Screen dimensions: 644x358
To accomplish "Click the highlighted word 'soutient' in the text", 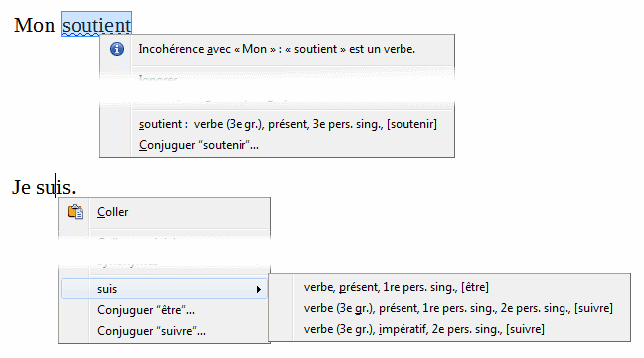I will point(96,26).
